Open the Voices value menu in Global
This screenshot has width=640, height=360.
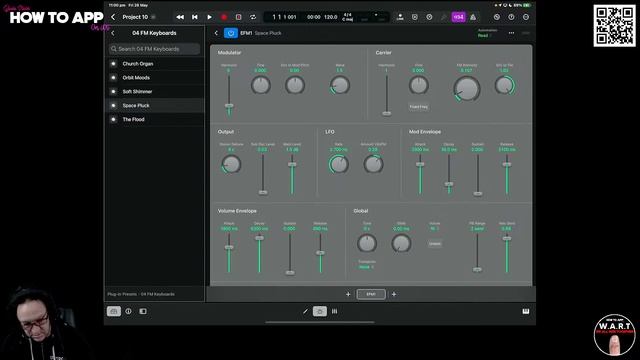point(434,229)
